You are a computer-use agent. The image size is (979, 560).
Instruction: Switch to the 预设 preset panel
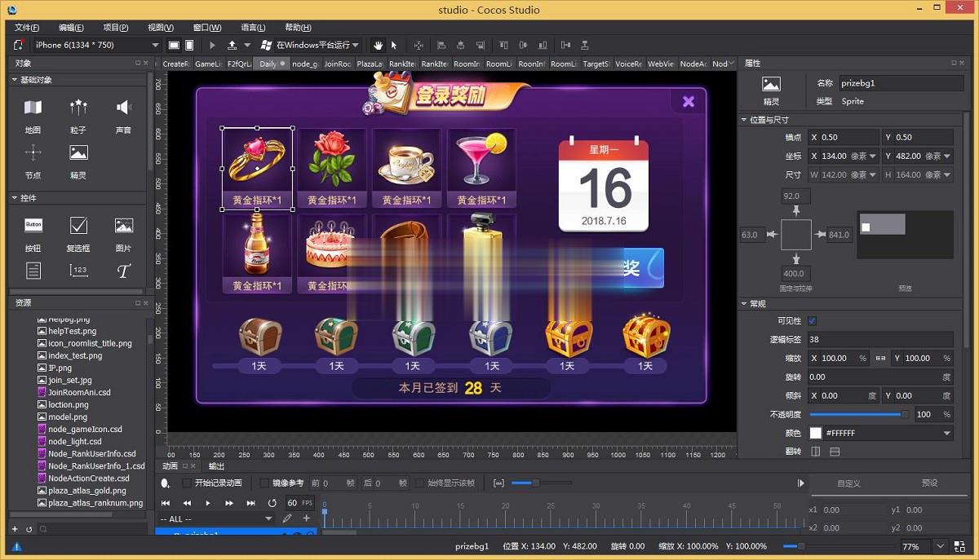click(929, 483)
